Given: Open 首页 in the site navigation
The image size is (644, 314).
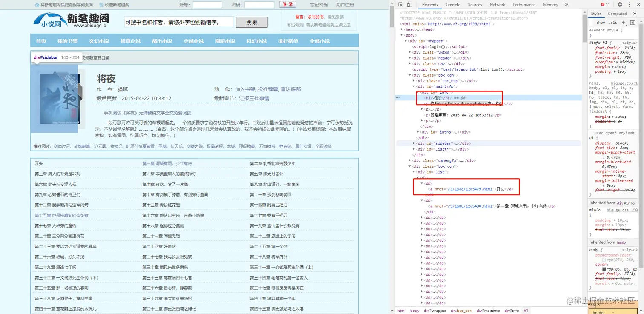Looking at the screenshot, I should [x=41, y=41].
